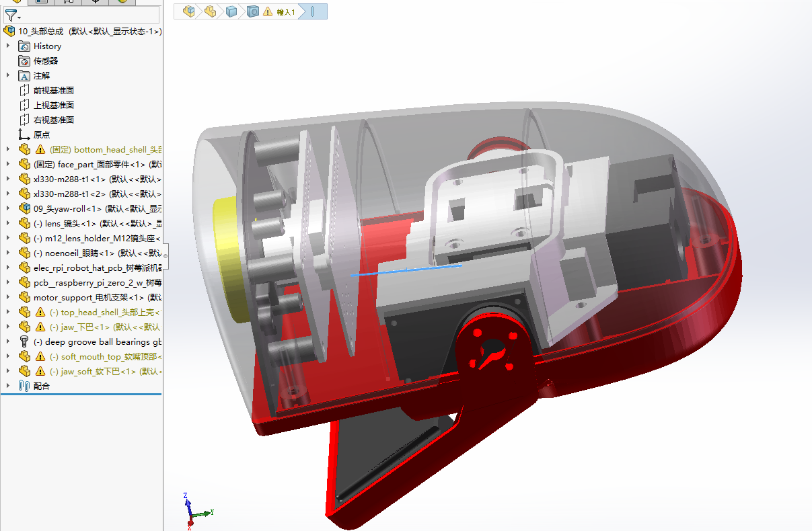Click the motor_support component icon
Screen dimensions: 812x531
(24, 297)
